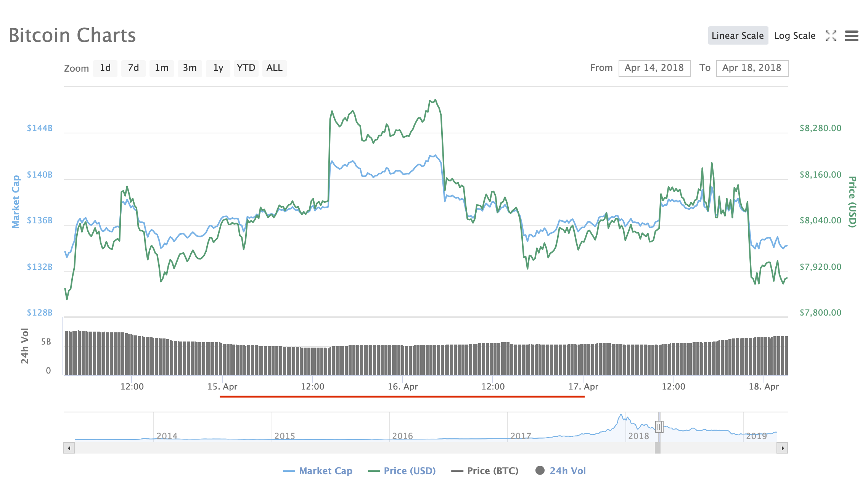Set zoom to 7d

[x=133, y=68]
